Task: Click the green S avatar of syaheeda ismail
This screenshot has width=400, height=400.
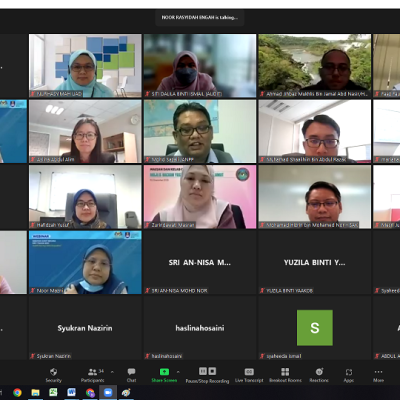Action: point(315,328)
